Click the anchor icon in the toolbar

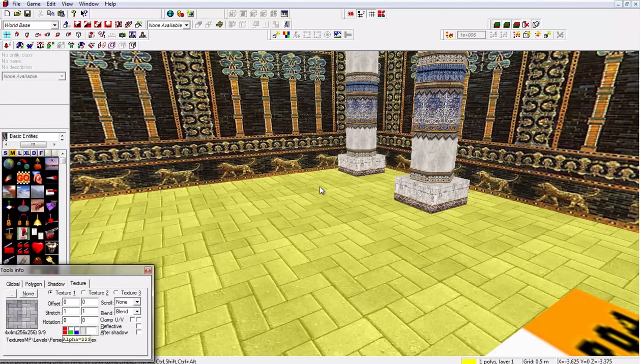41,45
